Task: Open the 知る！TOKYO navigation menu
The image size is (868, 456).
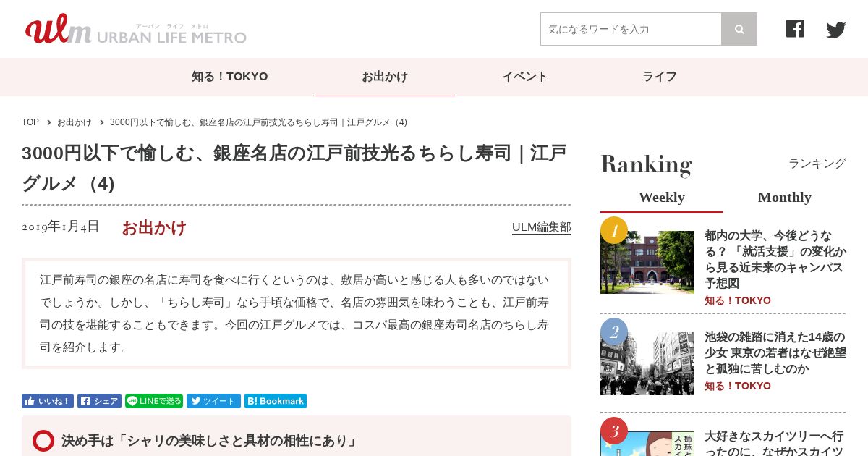Action: [x=230, y=77]
